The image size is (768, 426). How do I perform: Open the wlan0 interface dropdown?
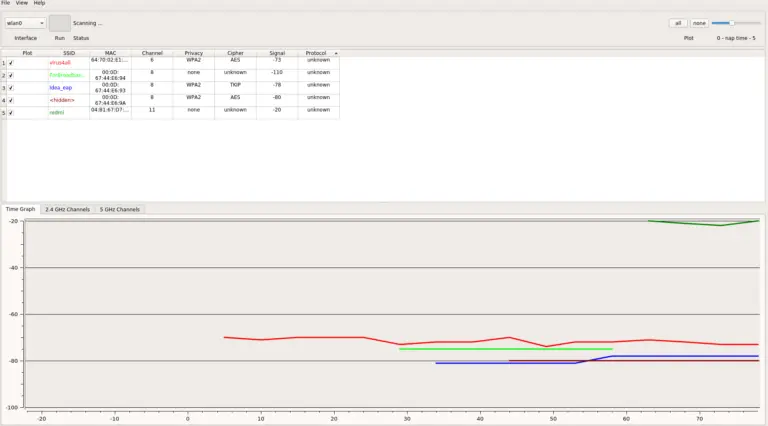point(25,22)
